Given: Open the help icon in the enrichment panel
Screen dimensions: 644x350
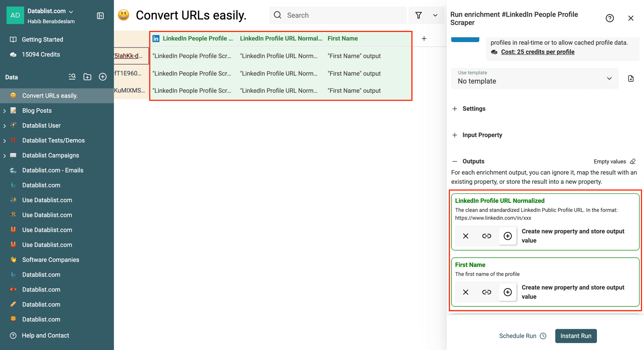Looking at the screenshot, I should 610,18.
